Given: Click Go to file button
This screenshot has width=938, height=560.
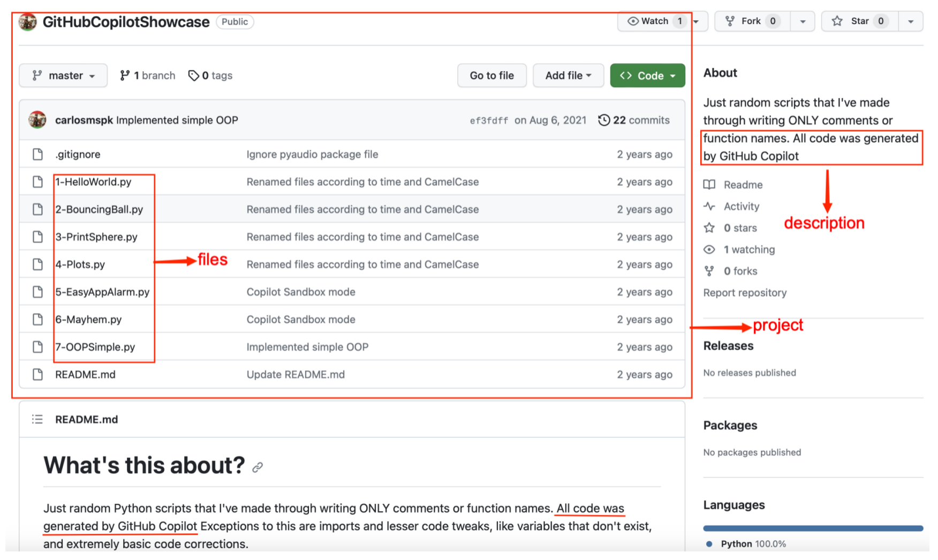Looking at the screenshot, I should pos(492,75).
